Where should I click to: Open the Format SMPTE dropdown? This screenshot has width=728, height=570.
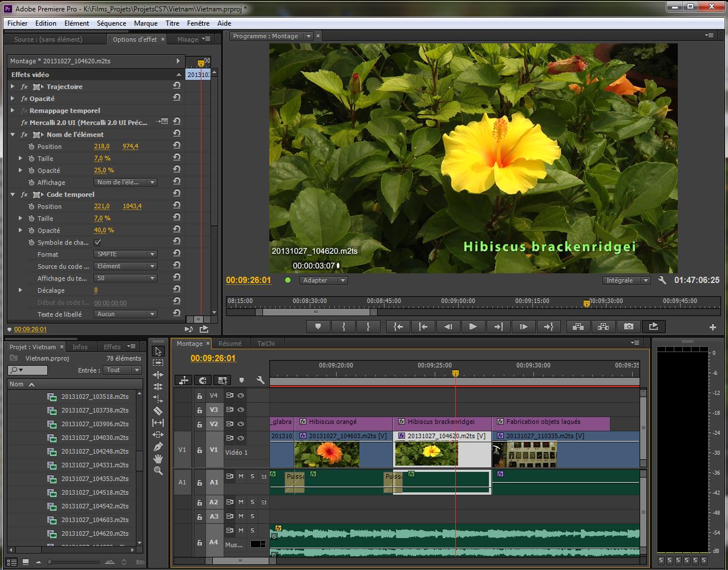(125, 254)
